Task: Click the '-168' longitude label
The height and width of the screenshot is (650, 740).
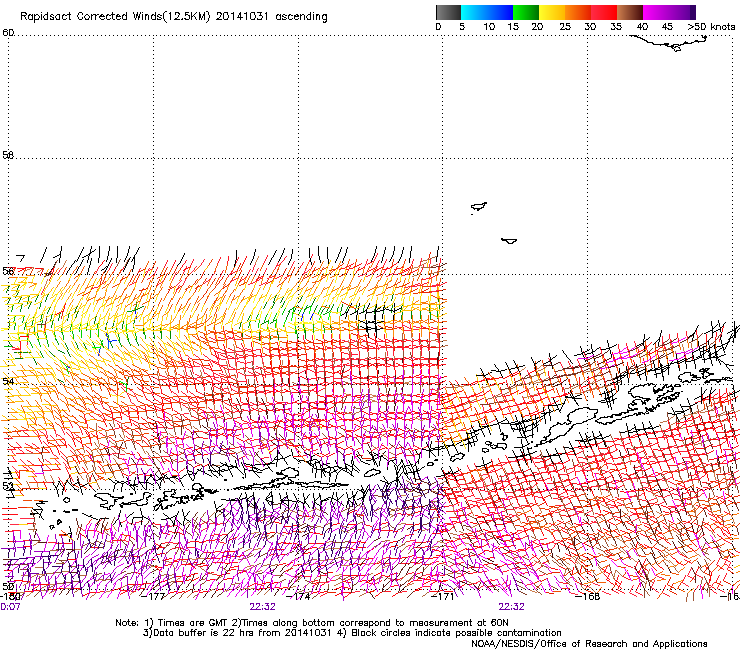Action: pyautogui.click(x=588, y=596)
